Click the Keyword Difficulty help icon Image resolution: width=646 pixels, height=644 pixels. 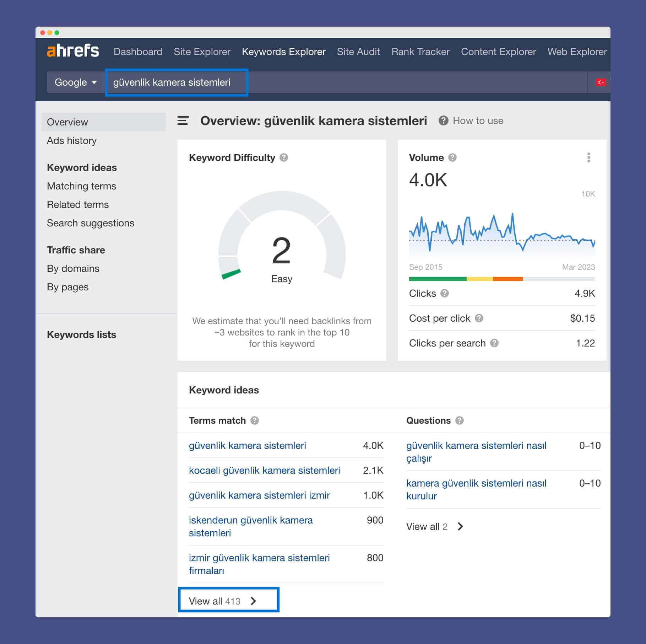[x=284, y=157]
